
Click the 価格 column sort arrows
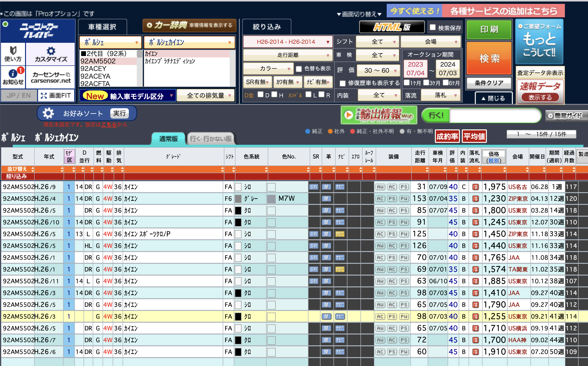point(504,169)
